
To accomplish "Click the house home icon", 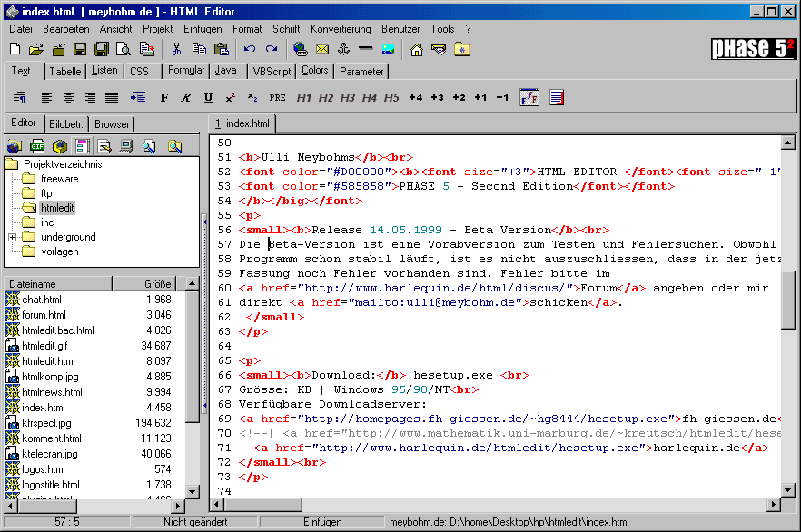I will pyautogui.click(x=417, y=50).
